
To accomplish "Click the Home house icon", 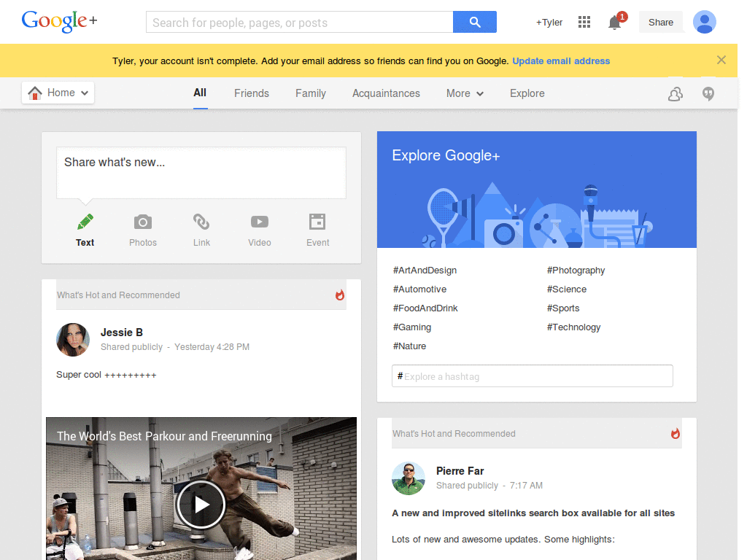I will coord(35,93).
